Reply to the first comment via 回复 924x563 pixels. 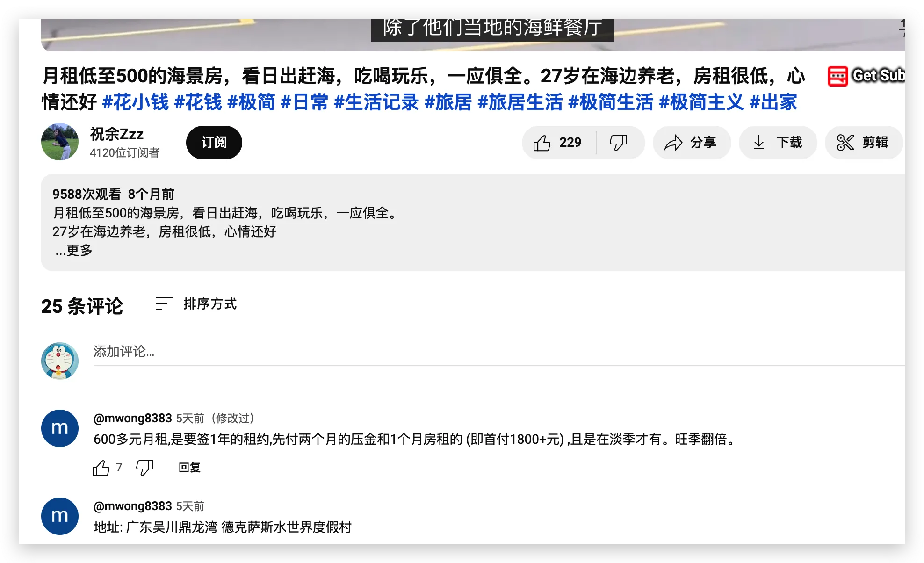pos(189,468)
